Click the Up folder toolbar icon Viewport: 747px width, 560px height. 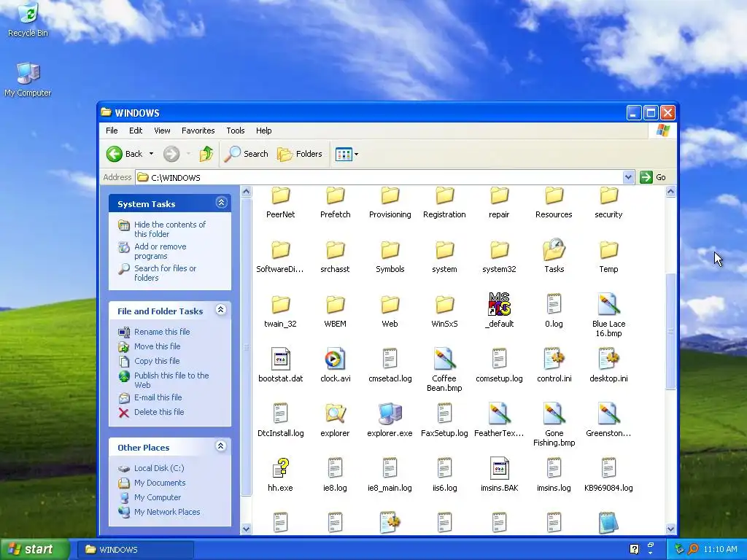[x=206, y=154]
